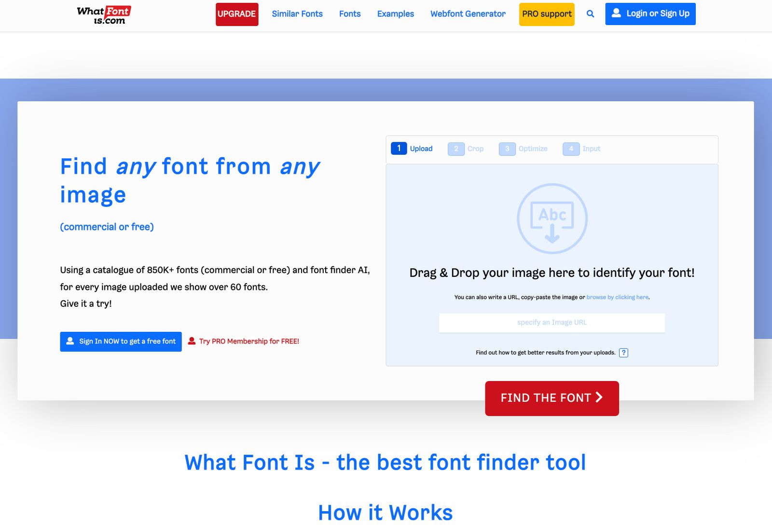Click the UPGRADE button

[x=237, y=14]
